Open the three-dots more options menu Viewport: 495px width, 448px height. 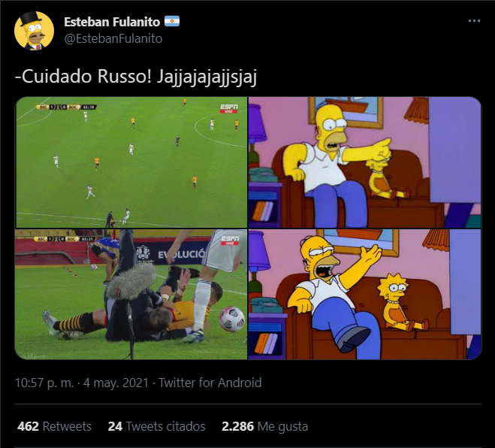click(x=474, y=21)
